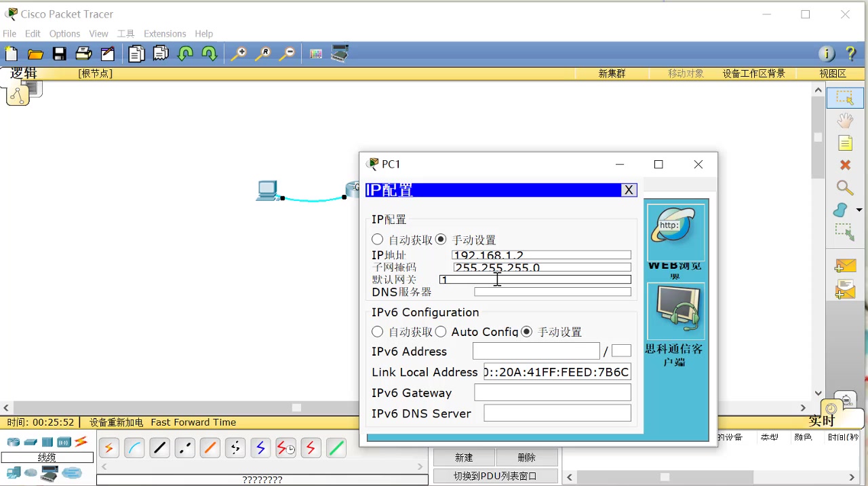The image size is (868, 486).
Task: Choose the orange fiber cable
Action: pyautogui.click(x=210, y=448)
